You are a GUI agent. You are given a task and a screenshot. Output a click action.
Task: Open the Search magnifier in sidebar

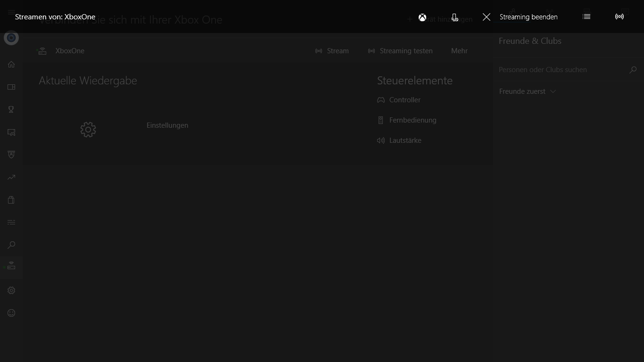(x=11, y=245)
